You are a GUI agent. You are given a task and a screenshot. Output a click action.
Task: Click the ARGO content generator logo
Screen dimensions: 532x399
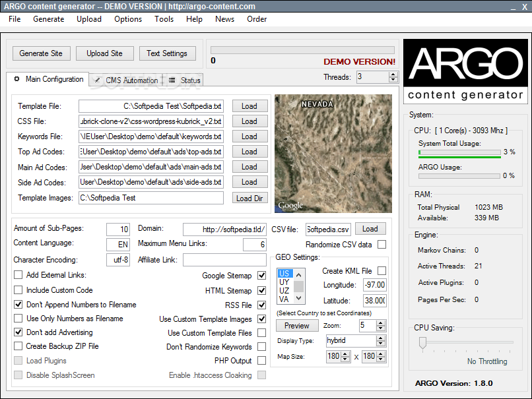coord(465,71)
